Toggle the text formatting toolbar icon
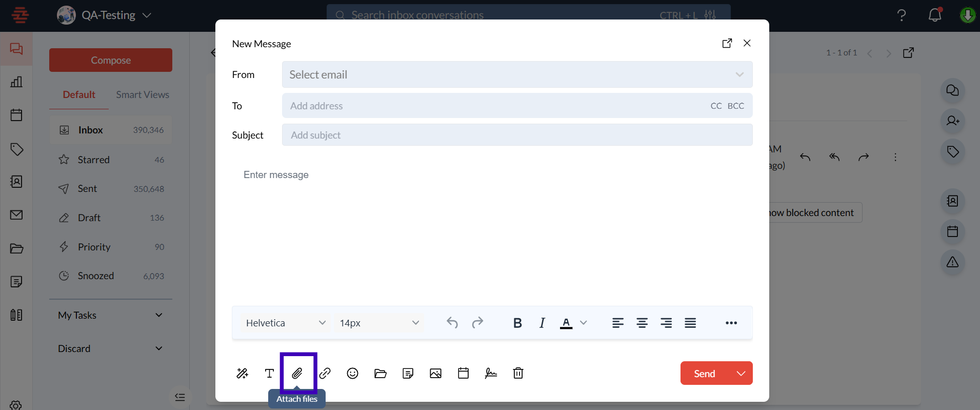The image size is (980, 410). coord(269,373)
